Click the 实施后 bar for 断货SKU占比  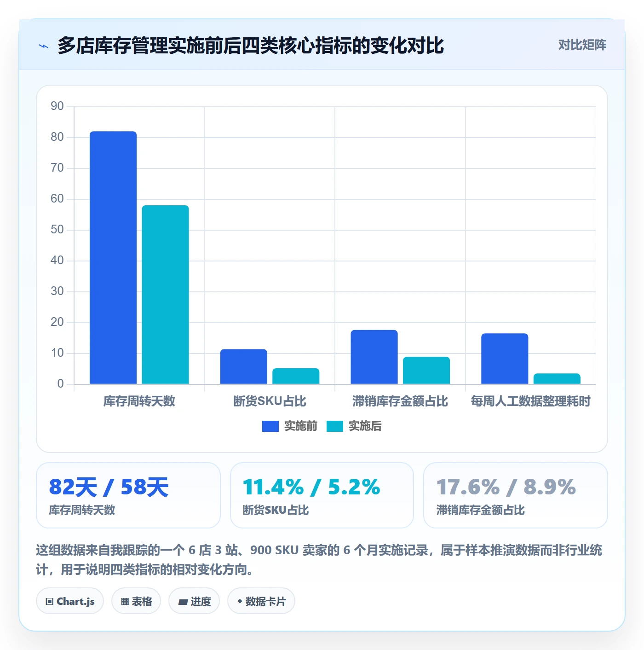(x=296, y=376)
